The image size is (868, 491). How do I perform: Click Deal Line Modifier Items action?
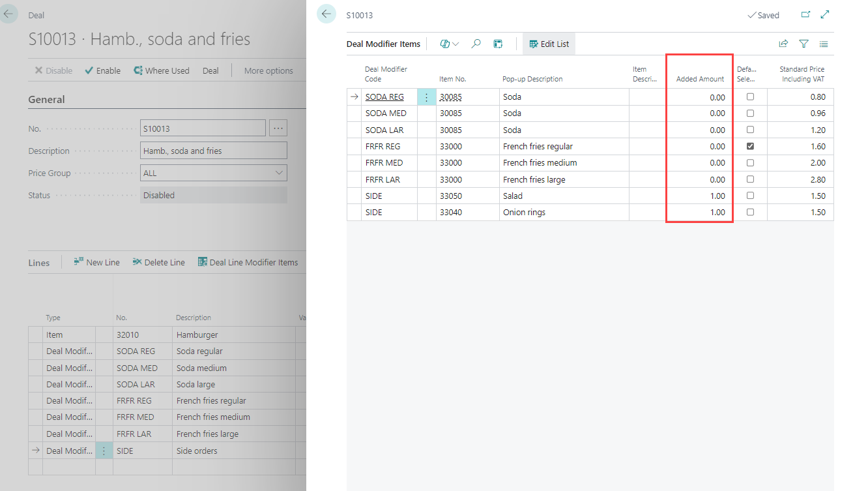point(248,262)
